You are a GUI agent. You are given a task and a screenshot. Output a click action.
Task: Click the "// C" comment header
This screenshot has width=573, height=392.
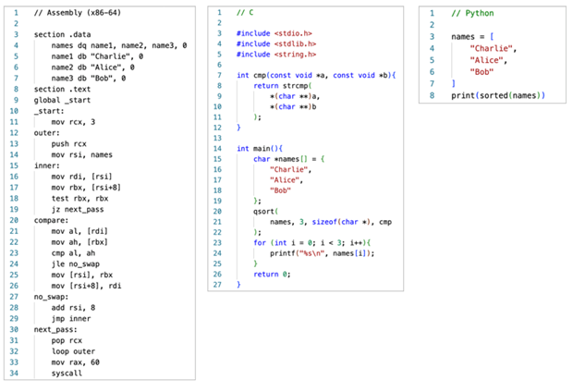[x=245, y=13]
